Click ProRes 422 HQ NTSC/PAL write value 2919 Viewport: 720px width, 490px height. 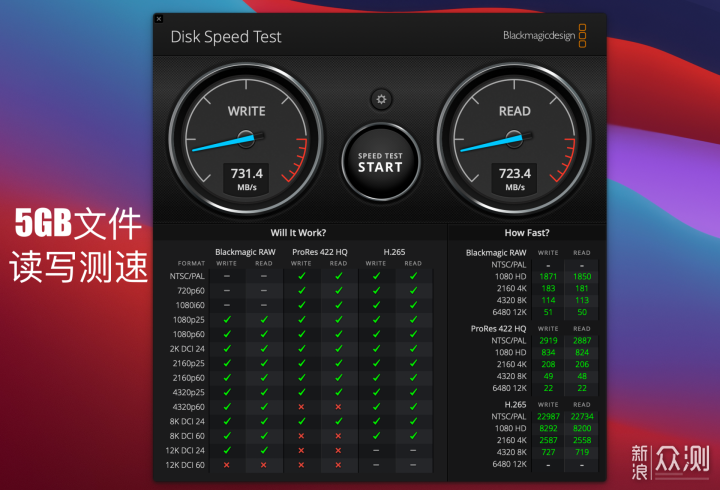coord(548,341)
